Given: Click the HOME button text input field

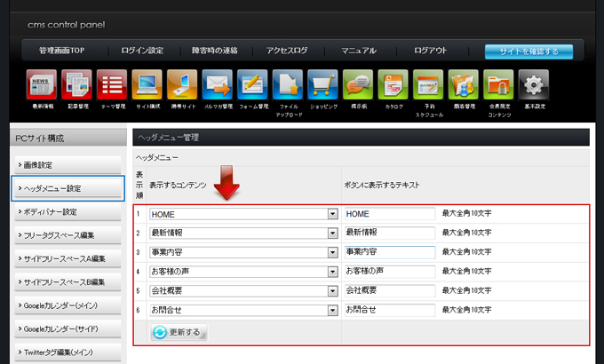Looking at the screenshot, I should [x=389, y=214].
